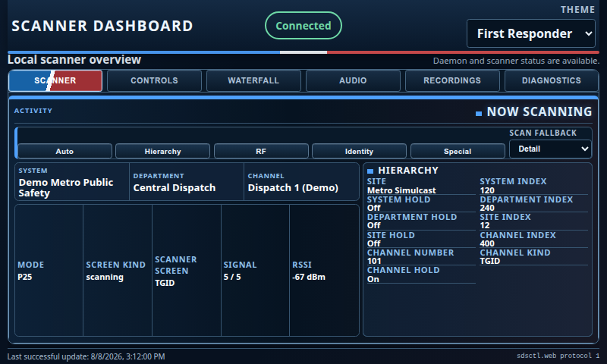Click the System Hold Off value
This screenshot has width=607, height=364.
(x=374, y=208)
